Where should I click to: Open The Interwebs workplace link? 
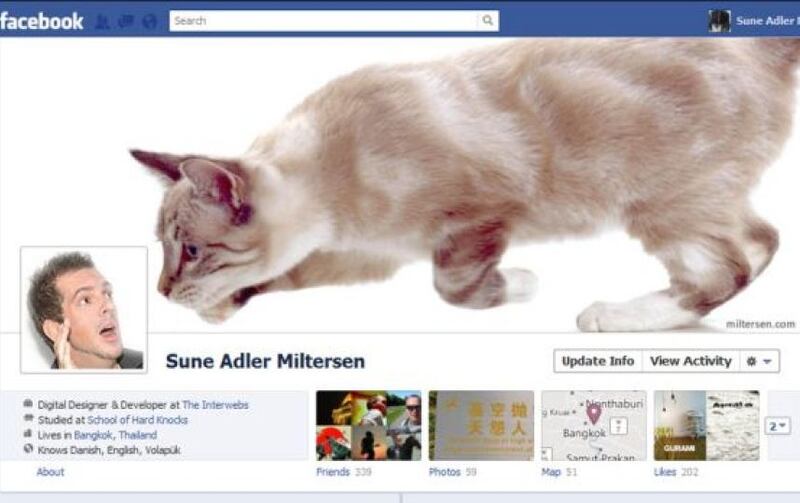215,405
